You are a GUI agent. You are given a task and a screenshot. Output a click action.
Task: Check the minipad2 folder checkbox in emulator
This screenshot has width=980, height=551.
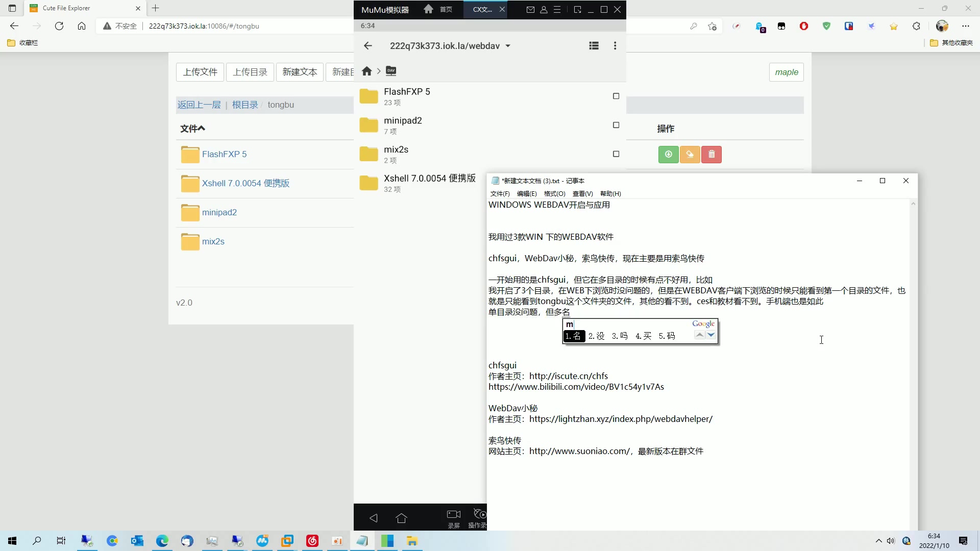click(616, 125)
